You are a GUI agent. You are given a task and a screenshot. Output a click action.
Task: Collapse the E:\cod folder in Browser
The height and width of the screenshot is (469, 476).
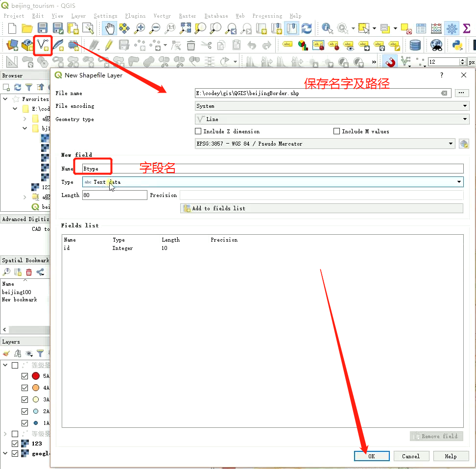click(x=15, y=108)
